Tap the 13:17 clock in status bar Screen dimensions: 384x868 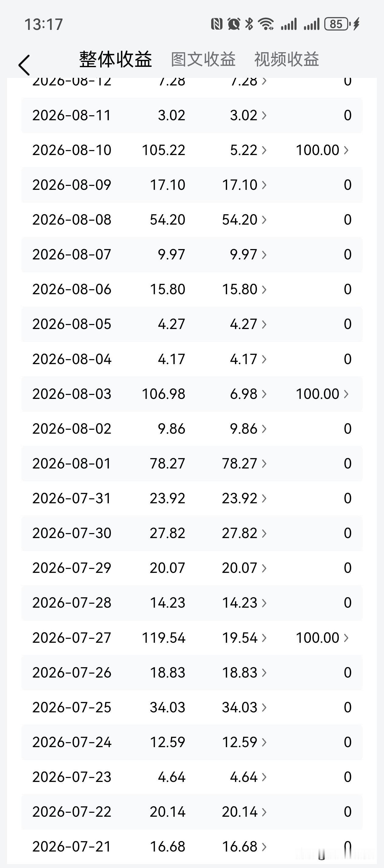pyautogui.click(x=43, y=24)
